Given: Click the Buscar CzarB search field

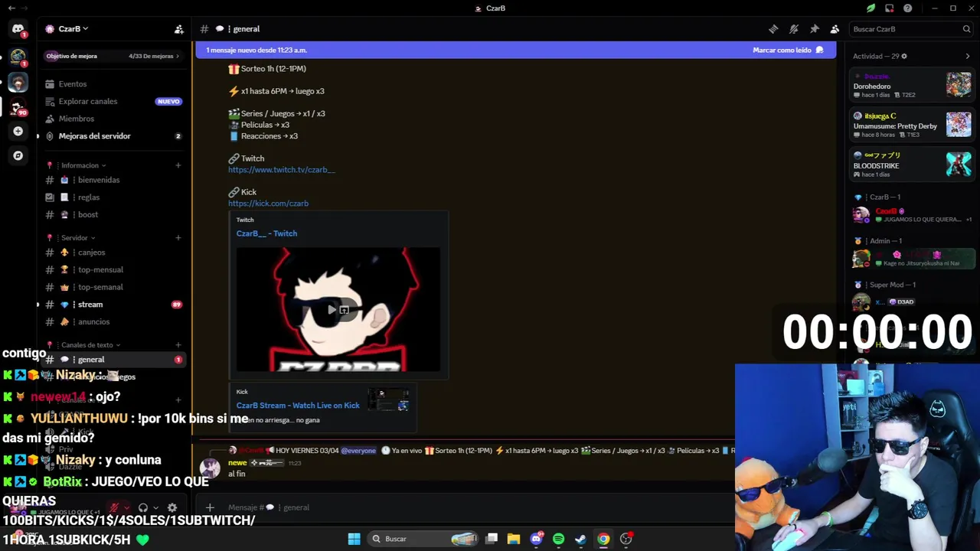Looking at the screenshot, I should 911,29.
